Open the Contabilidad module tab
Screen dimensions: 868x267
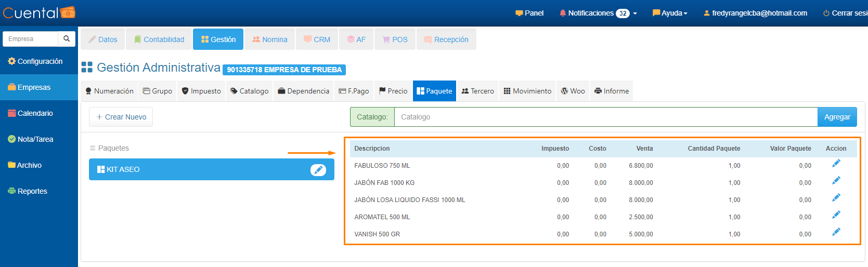[x=159, y=39]
